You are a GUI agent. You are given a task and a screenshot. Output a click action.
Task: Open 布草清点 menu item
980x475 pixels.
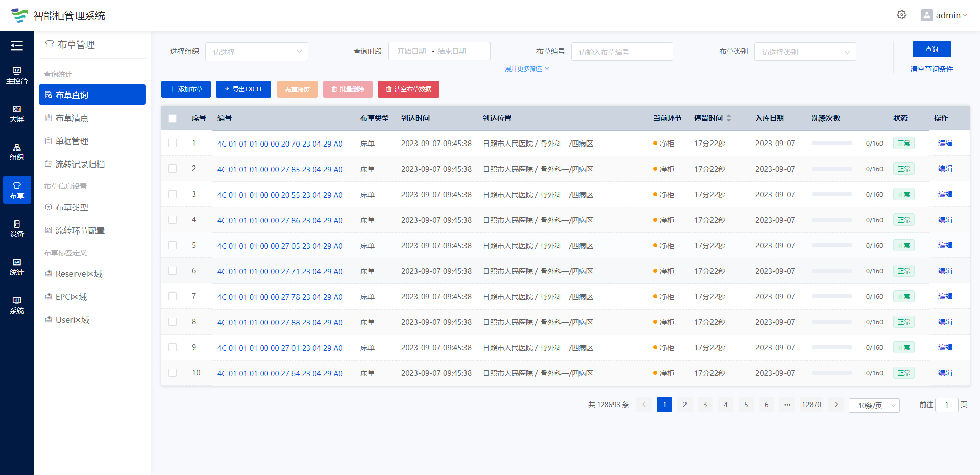click(x=92, y=118)
